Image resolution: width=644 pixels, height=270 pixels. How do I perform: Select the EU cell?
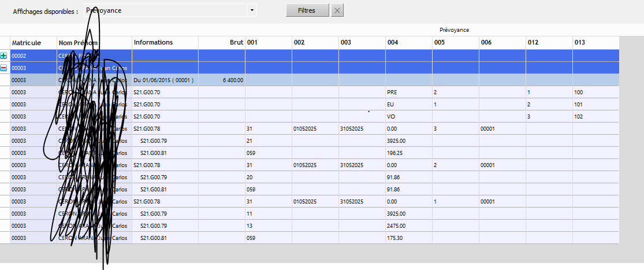(x=409, y=105)
